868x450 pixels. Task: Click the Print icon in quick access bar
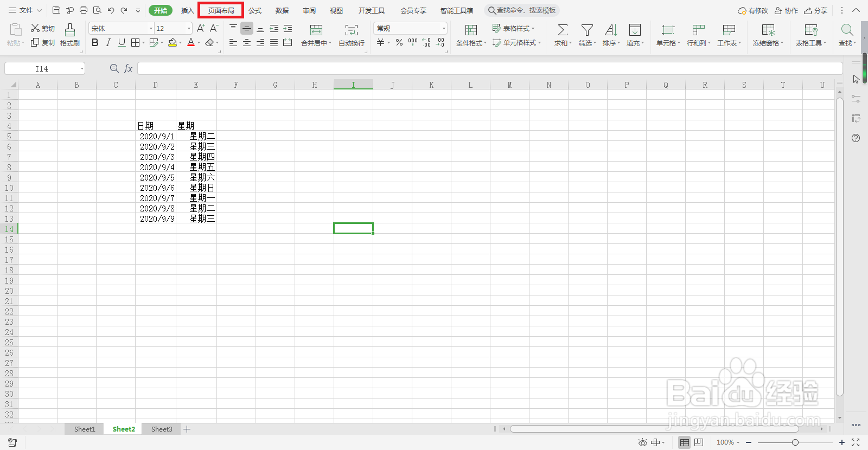pyautogui.click(x=84, y=10)
